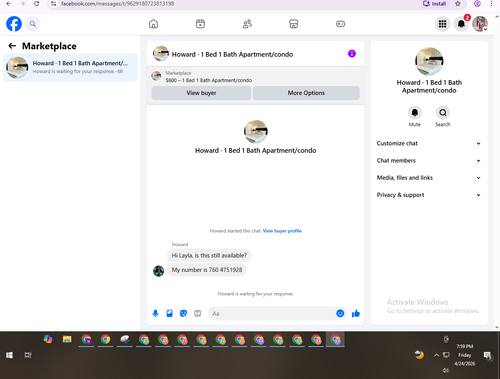Open the Windows Start menu
This screenshot has width=500, height=379.
tap(9, 355)
